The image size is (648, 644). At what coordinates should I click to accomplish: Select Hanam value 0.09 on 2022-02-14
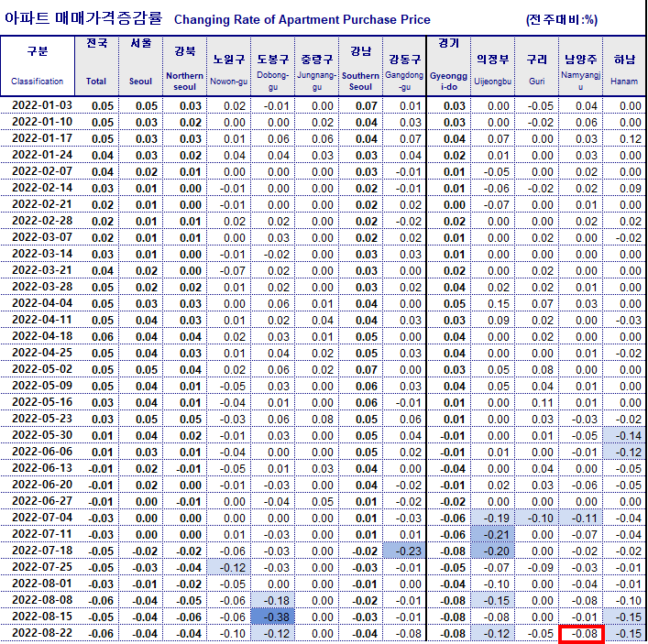point(624,189)
